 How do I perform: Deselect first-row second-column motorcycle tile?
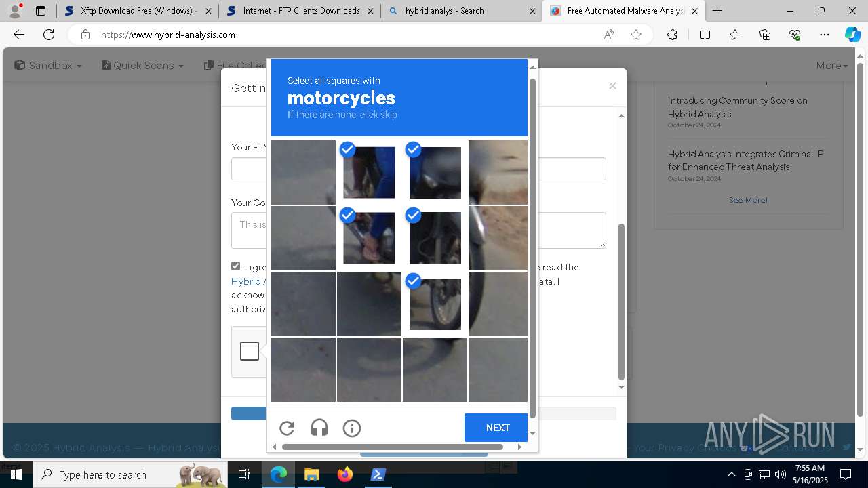click(369, 172)
